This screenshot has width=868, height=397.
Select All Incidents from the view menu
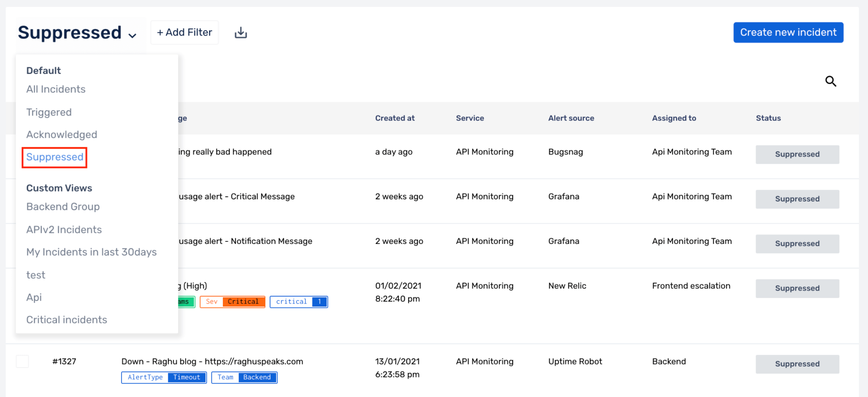click(56, 89)
